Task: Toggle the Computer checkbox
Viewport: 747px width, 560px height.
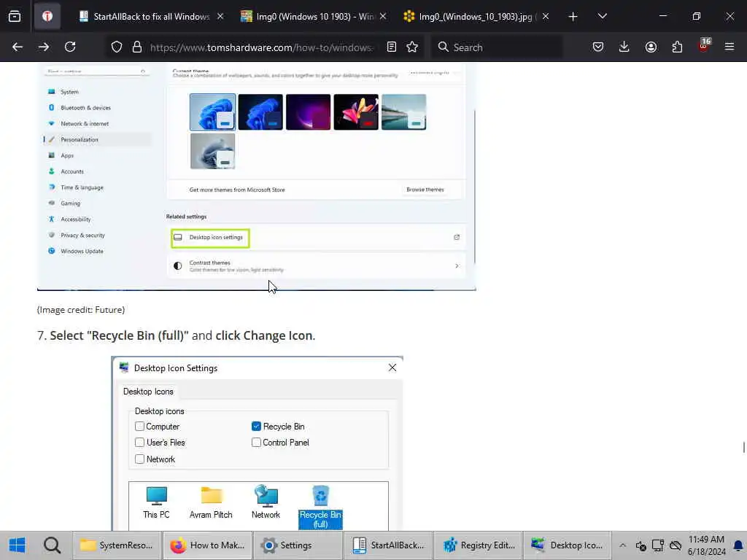Action: [139, 426]
